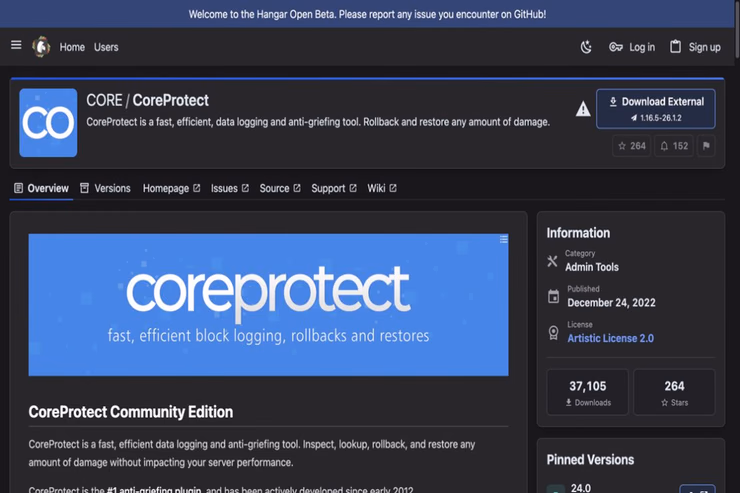The image size is (740, 493).
Task: Click the Information panel heading
Action: (x=578, y=233)
